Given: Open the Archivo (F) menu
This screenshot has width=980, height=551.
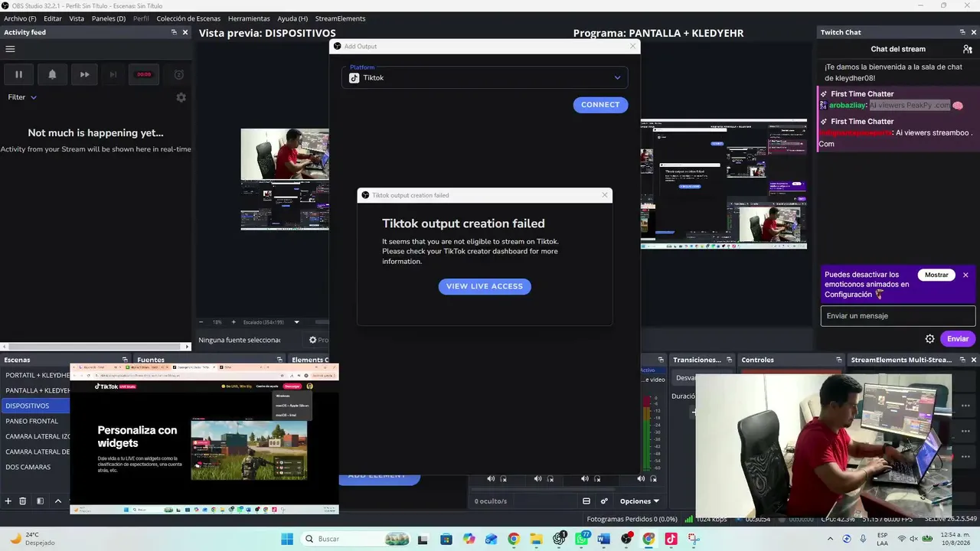Looking at the screenshot, I should coord(20,18).
